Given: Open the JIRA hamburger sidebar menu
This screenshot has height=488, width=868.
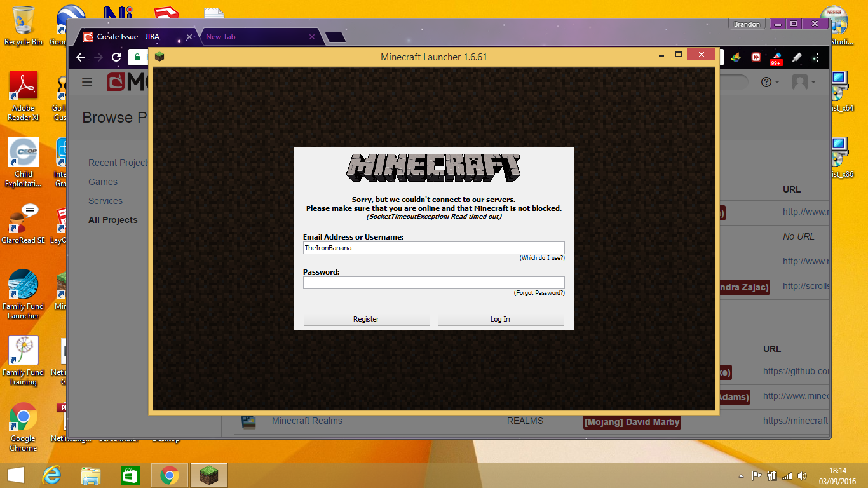Looking at the screenshot, I should [x=87, y=82].
